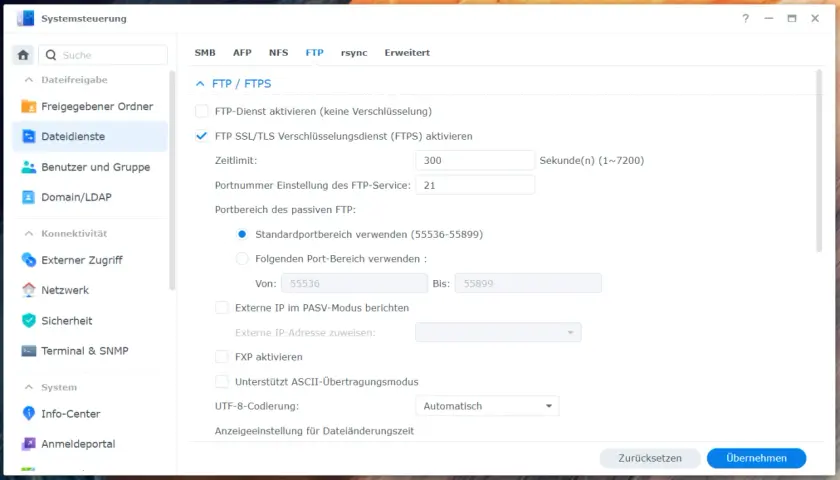Click the Von port field showing 55536
Viewport: 840px width, 480px height.
point(354,283)
